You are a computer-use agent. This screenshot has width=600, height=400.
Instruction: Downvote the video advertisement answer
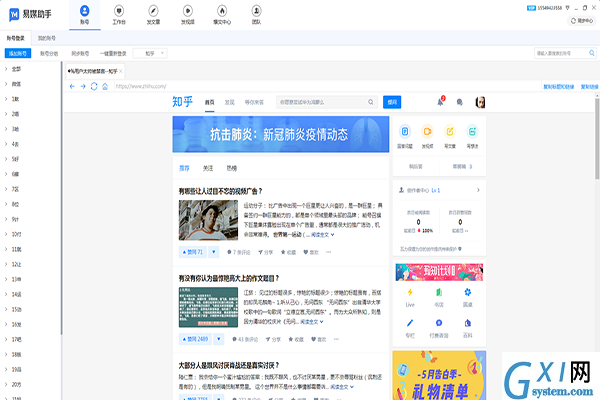coord(214,252)
